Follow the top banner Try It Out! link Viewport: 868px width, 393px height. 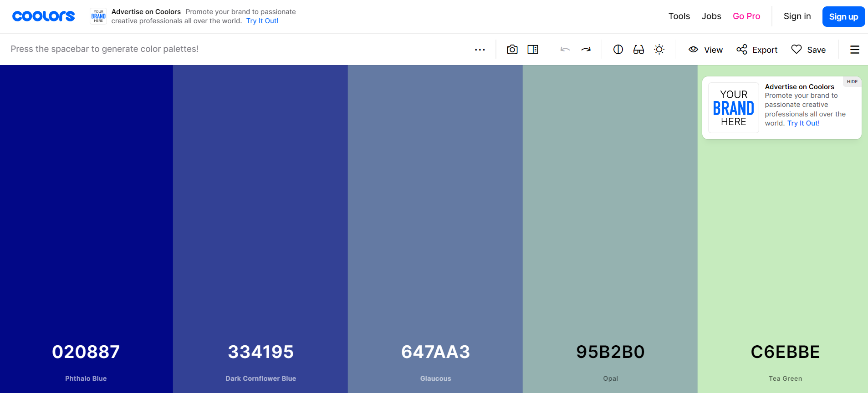(262, 21)
